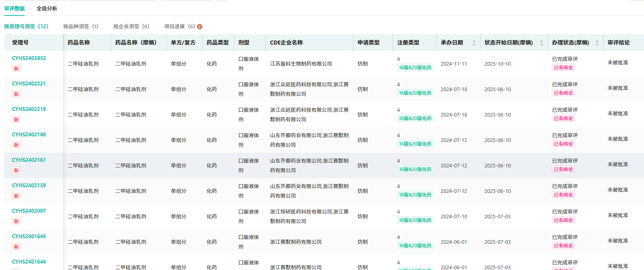Open the CYHS2402160 entry
The image size is (644, 270).
click(x=29, y=134)
